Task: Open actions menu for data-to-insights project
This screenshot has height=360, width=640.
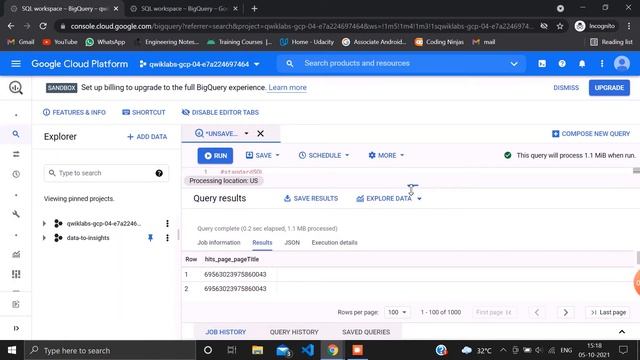Action: [x=167, y=238]
